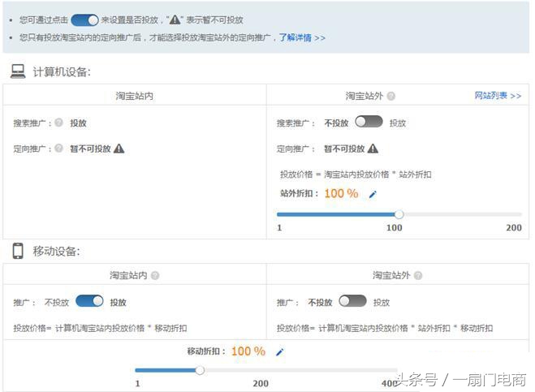Click the example toggle in the tip banner

coord(84,20)
